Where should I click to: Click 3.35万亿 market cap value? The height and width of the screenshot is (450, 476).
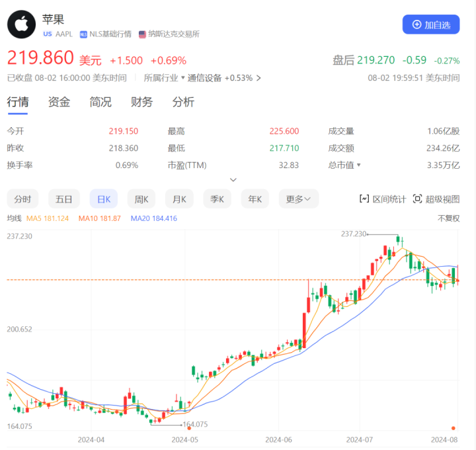click(443, 165)
